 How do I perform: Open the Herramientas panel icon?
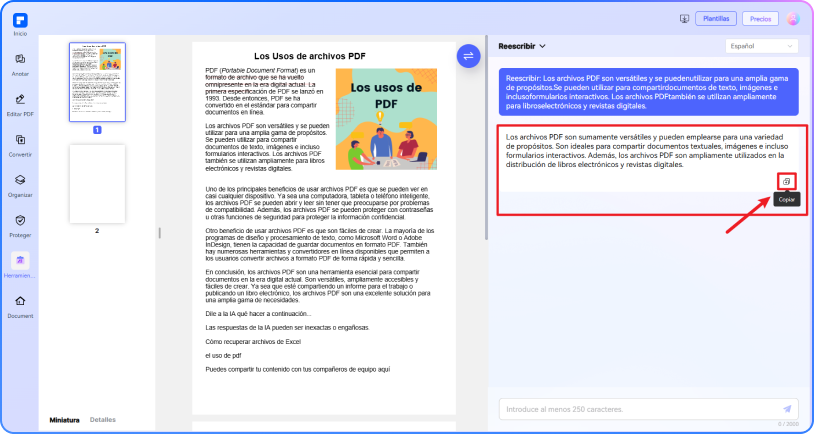(x=20, y=261)
